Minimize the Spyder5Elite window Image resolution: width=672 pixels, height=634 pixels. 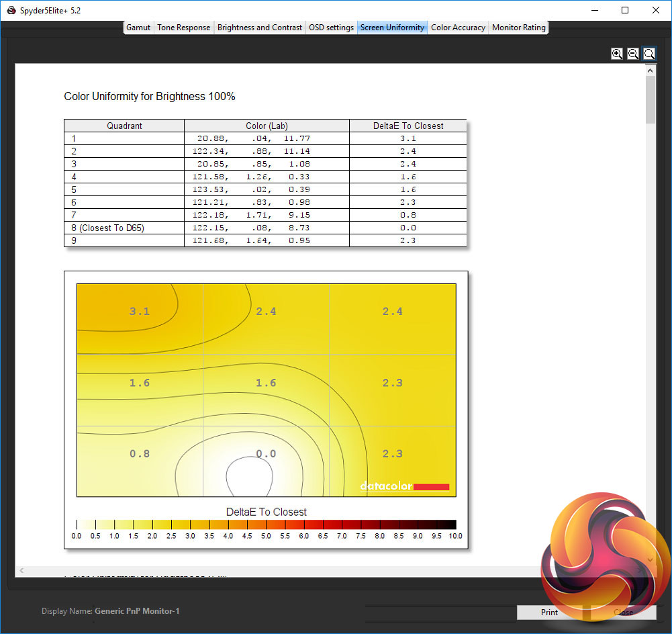[x=594, y=10]
